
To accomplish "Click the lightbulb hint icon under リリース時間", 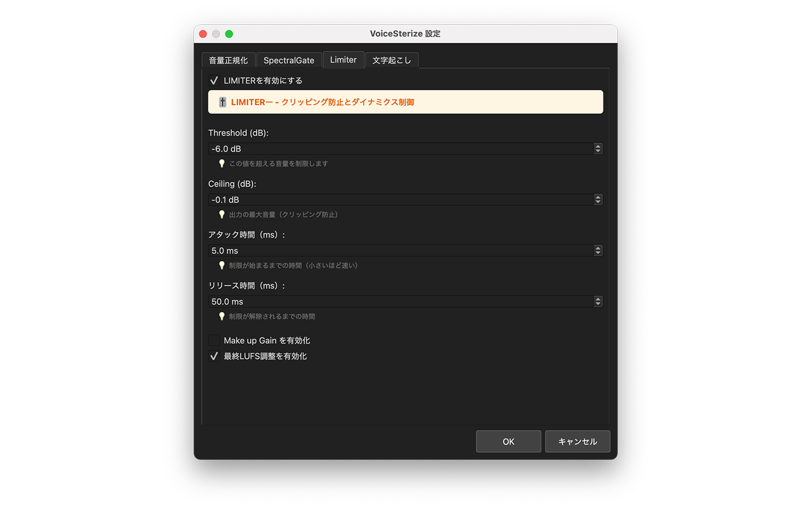I will tap(222, 316).
